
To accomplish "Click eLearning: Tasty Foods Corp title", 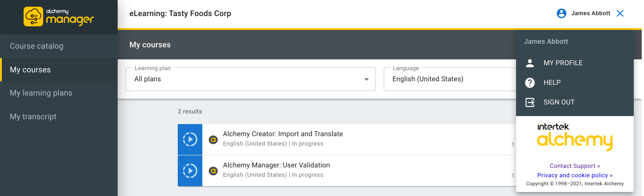I will (180, 13).
